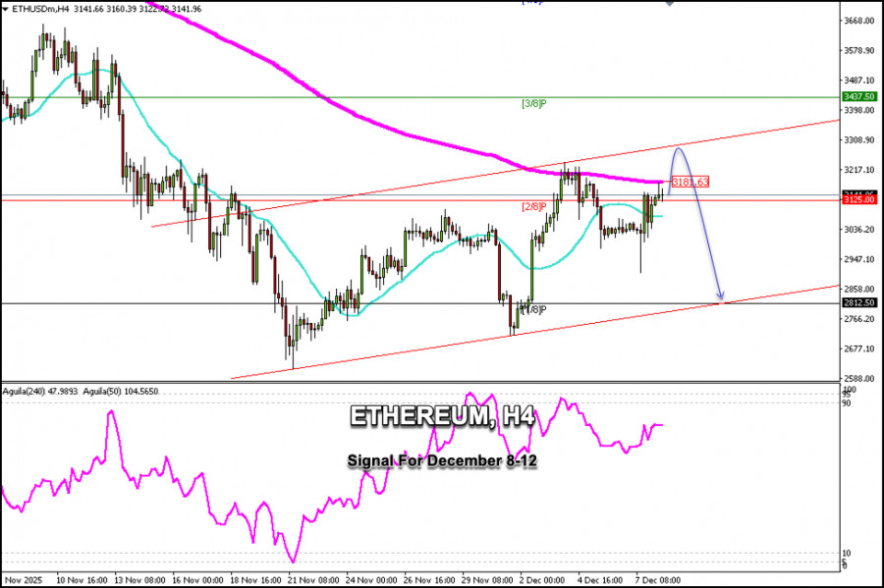Select the 3578.90 price axis label
Image resolution: width=884 pixels, height=588 pixels.
click(859, 51)
